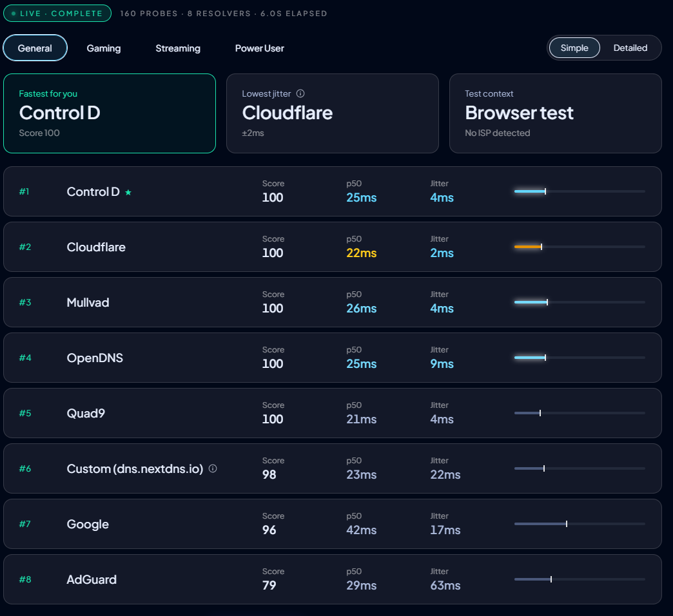This screenshot has height=616, width=673.
Task: Click the score 96 for Google
Action: click(269, 530)
